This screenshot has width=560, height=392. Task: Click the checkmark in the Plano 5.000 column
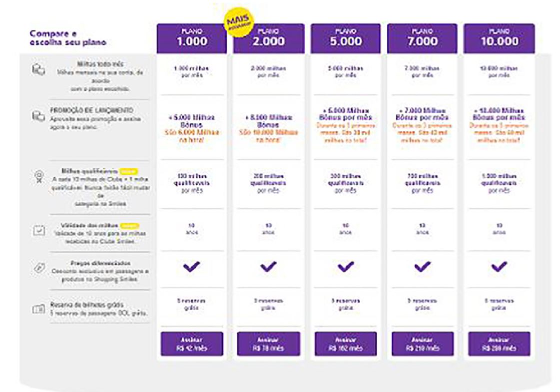click(345, 267)
